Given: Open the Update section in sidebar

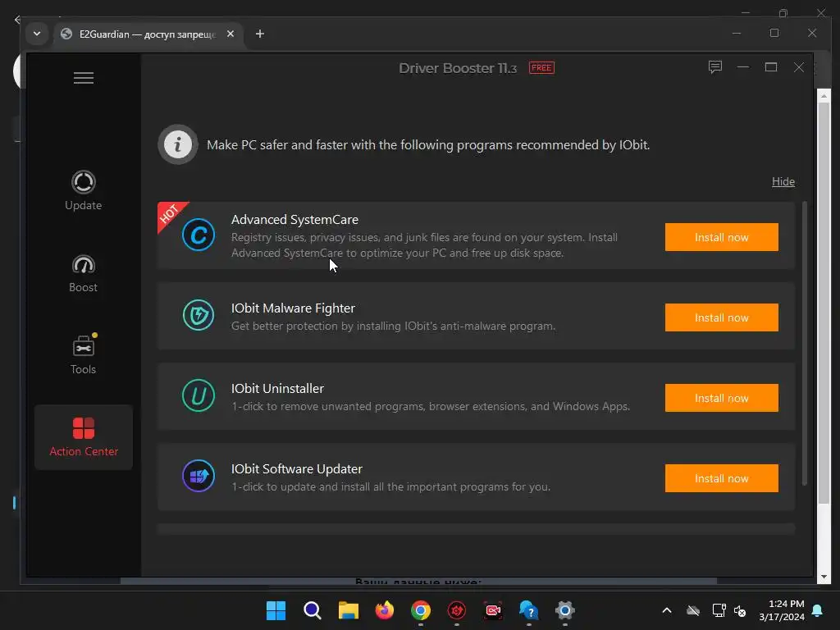Looking at the screenshot, I should (83, 190).
